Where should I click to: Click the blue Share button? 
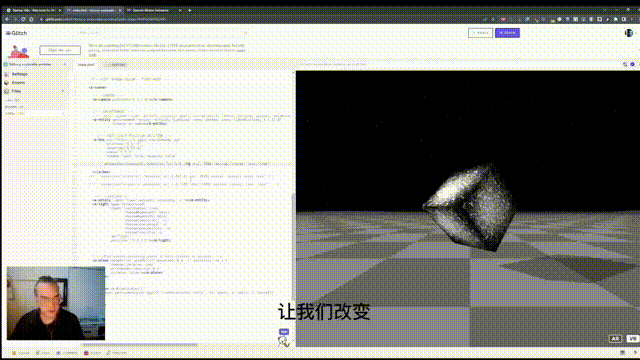507,33
